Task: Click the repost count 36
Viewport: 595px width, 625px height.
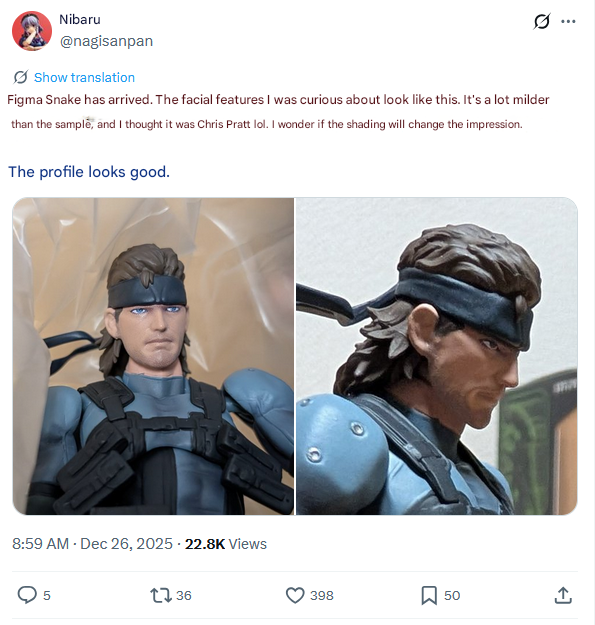Action: click(184, 596)
